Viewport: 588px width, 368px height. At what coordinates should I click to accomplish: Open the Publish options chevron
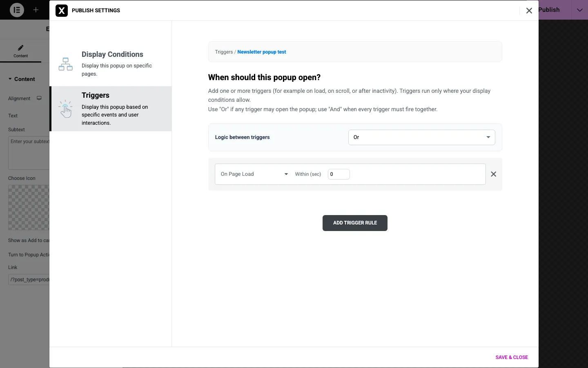click(x=580, y=10)
